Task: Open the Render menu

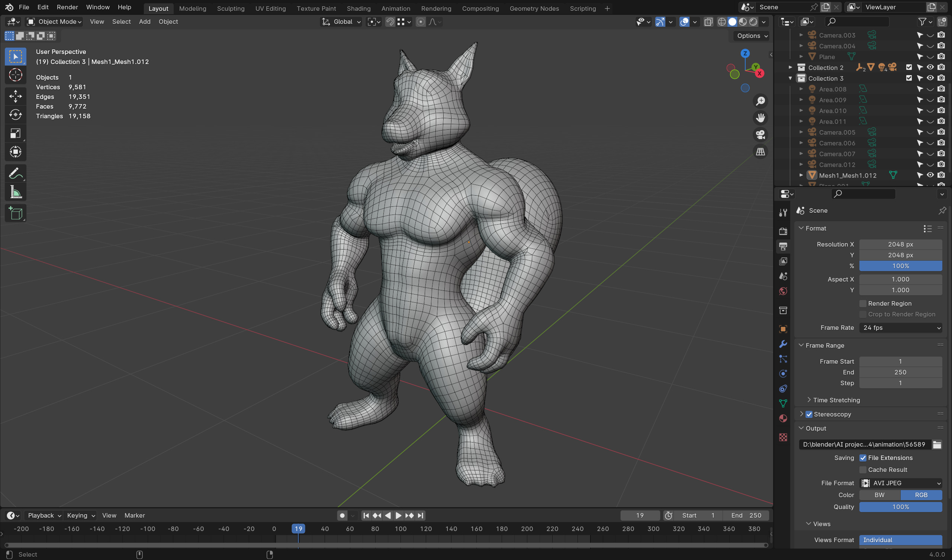Action: click(x=67, y=7)
